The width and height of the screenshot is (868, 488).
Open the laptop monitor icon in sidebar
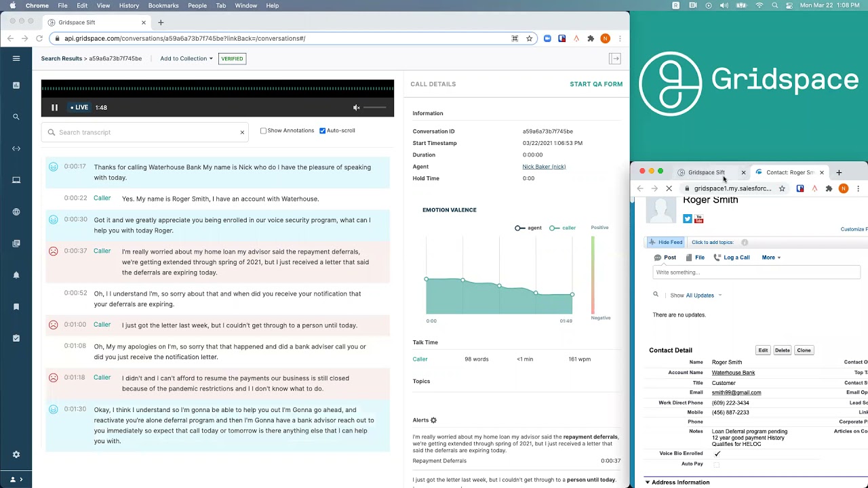[16, 180]
